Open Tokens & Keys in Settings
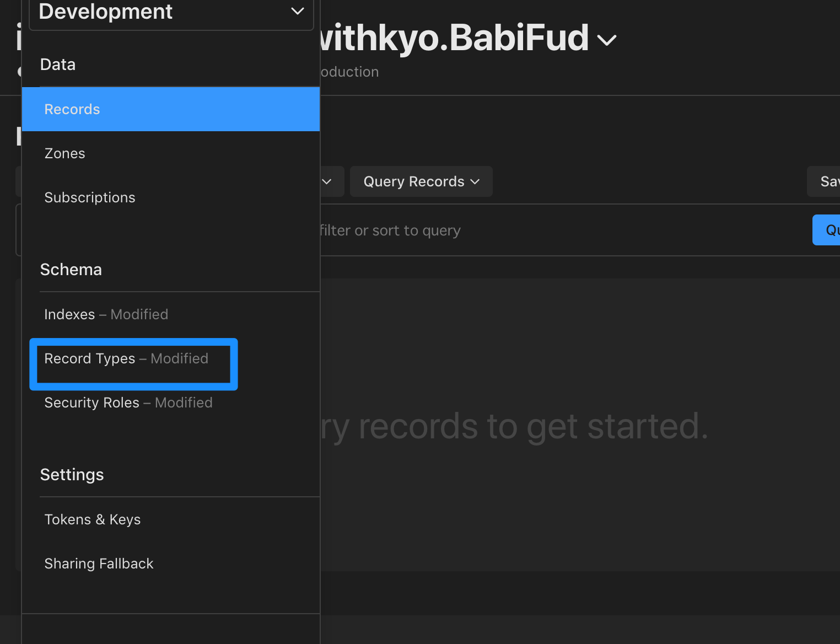 93,519
